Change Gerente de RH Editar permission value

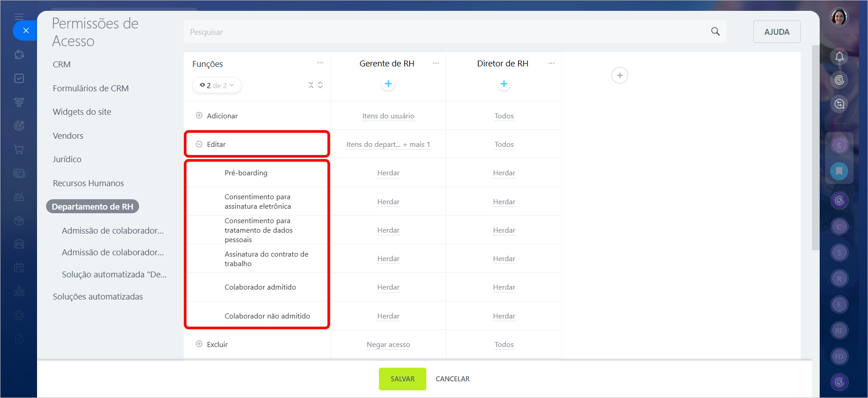388,145
